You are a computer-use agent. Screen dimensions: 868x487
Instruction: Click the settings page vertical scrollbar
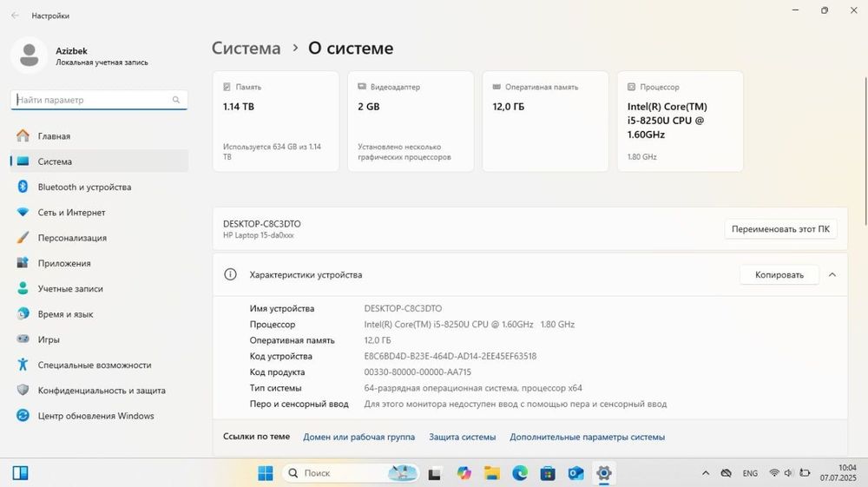tap(865, 151)
